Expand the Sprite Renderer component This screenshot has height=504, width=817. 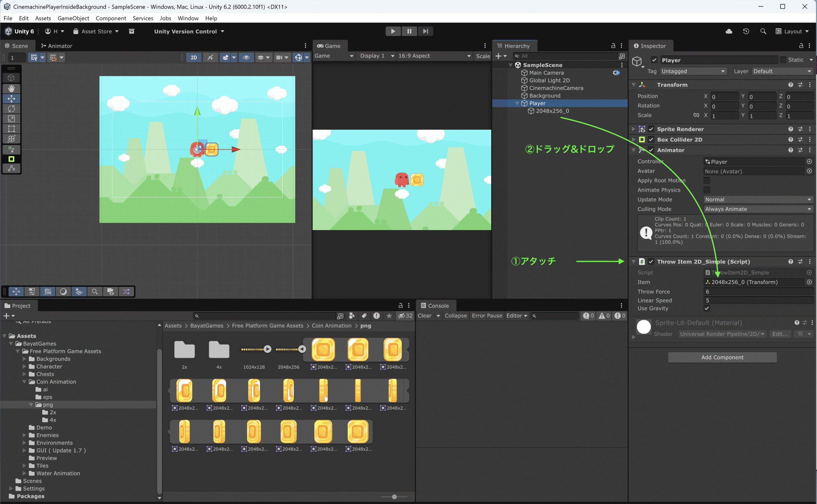pyautogui.click(x=633, y=129)
